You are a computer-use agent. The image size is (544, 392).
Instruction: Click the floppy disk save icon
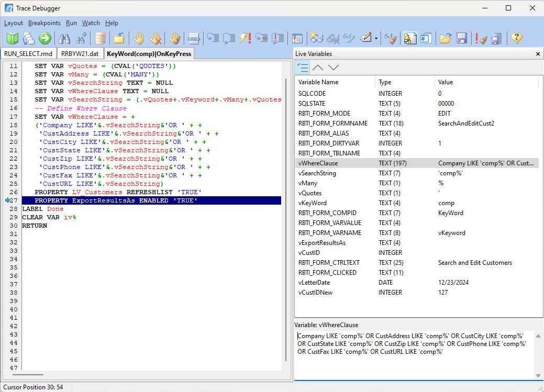pyautogui.click(x=462, y=38)
